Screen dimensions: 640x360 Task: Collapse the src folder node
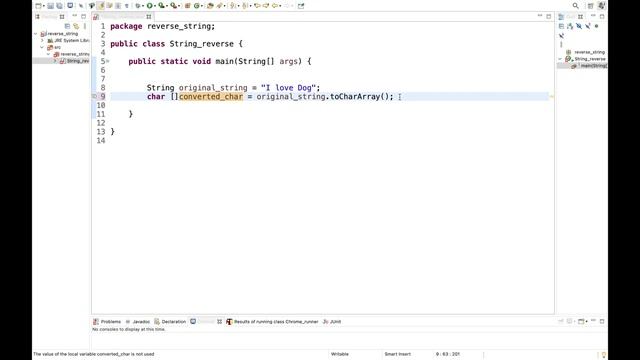(42, 47)
